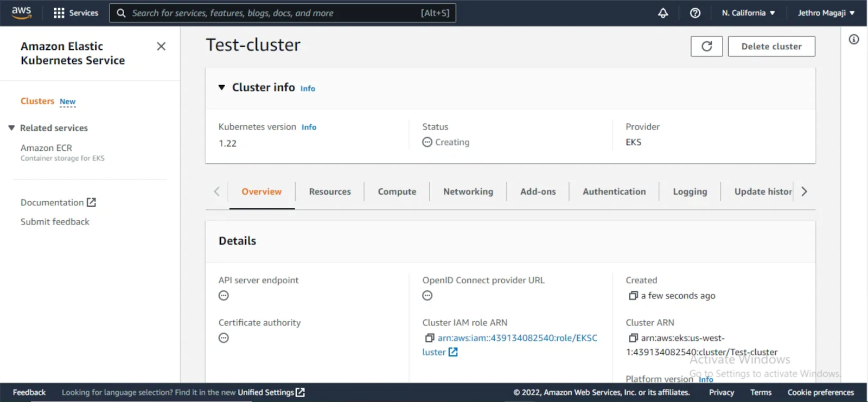The height and width of the screenshot is (402, 868).
Task: Click the OpenID Connect provider pending icon
Action: [x=427, y=296]
